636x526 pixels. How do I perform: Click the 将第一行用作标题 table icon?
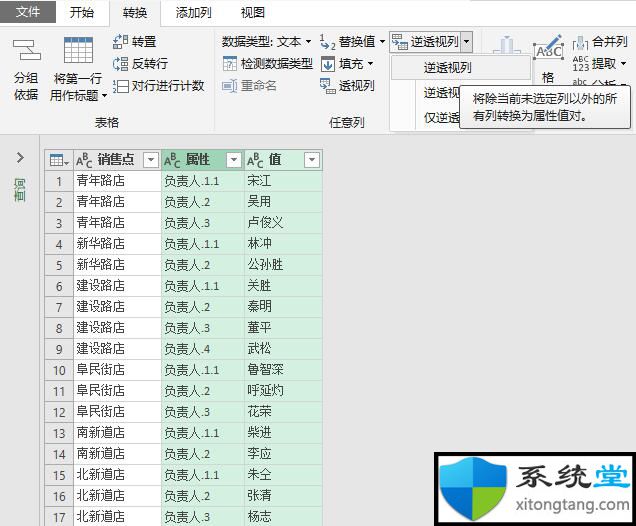[78, 49]
